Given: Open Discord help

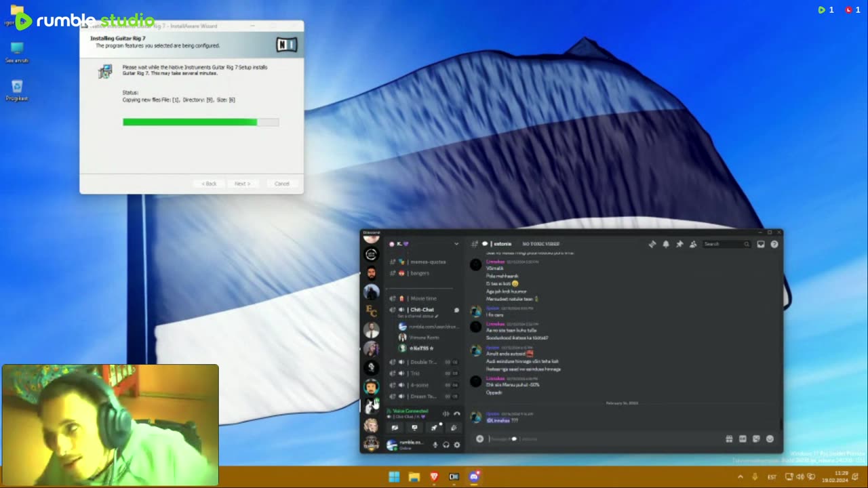Looking at the screenshot, I should click(774, 244).
